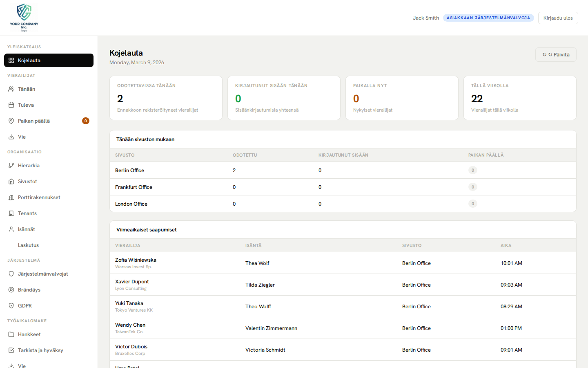Select the Kojelauta dashboard icon
Viewport: 588px width, 368px height.
pos(11,60)
